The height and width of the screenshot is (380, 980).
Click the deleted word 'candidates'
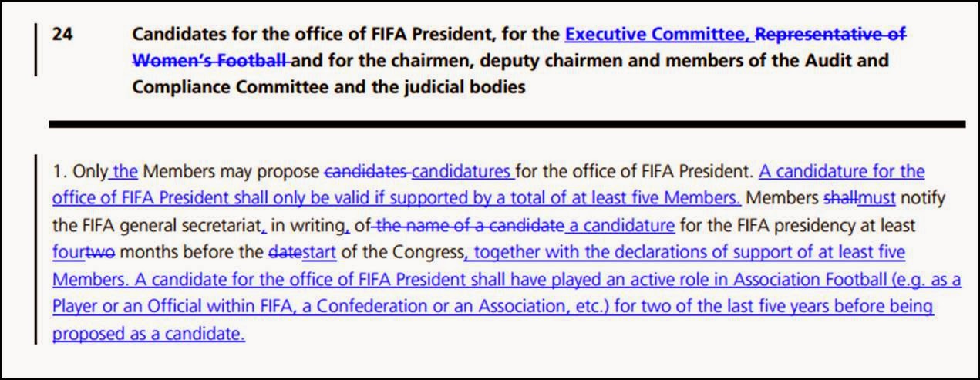[366, 171]
